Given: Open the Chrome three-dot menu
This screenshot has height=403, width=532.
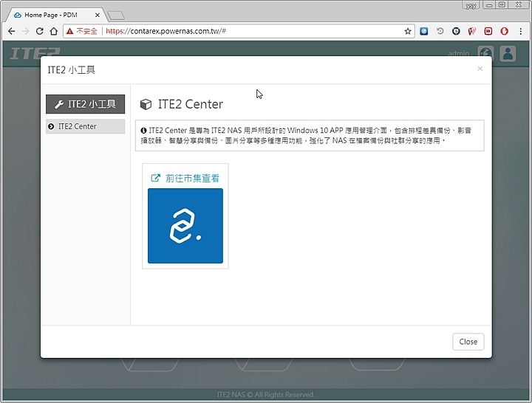Looking at the screenshot, I should click(520, 31).
